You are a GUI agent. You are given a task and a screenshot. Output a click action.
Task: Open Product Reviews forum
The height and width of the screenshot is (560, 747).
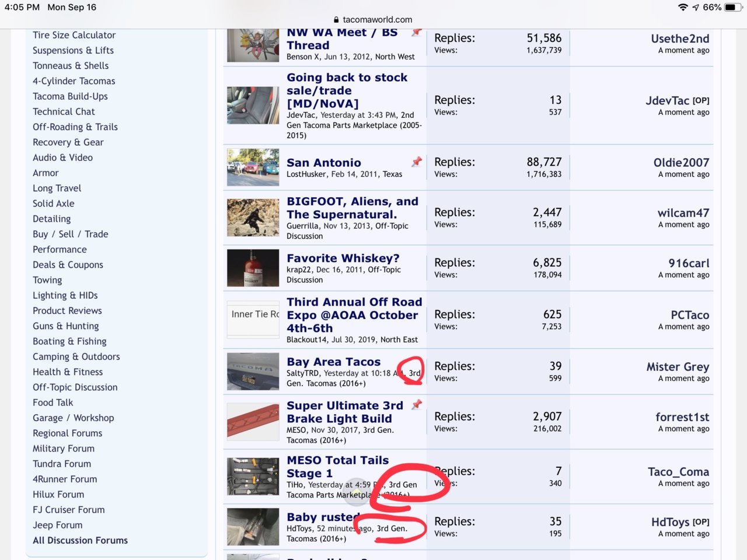click(x=67, y=310)
